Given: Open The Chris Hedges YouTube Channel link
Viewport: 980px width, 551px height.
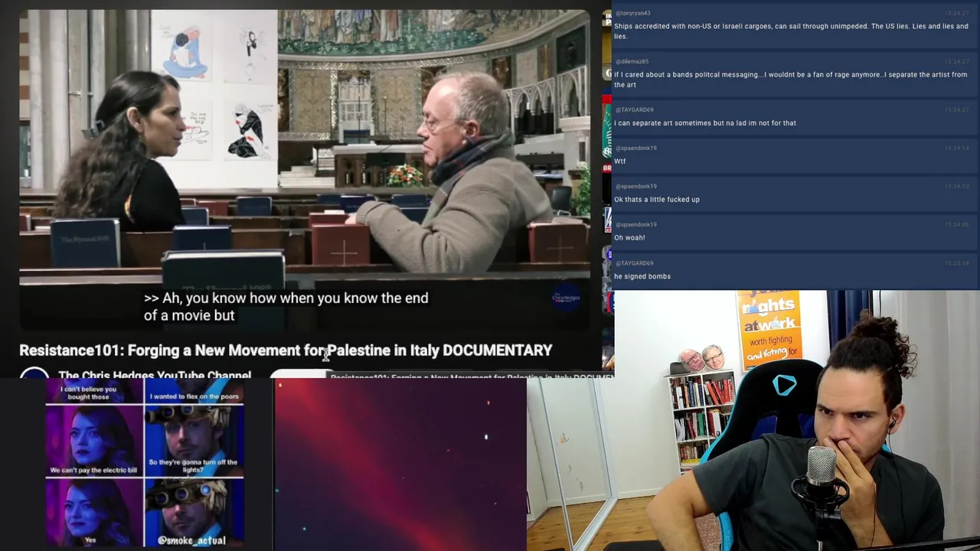Looking at the screenshot, I should [155, 375].
